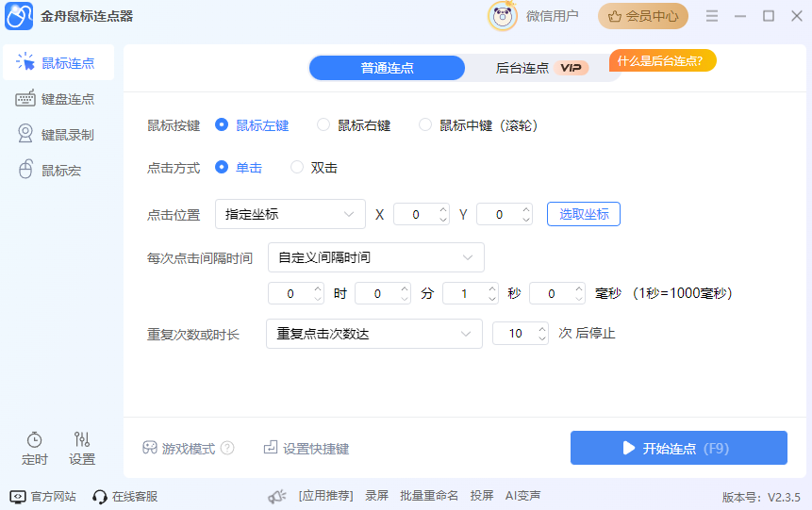Click the 什么是后台连点? help badge
Screen dimensions: 812x510
pos(662,60)
